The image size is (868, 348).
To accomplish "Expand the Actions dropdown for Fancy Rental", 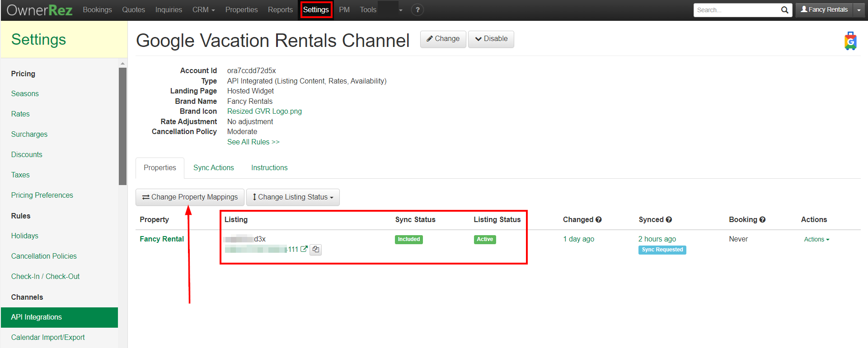I will pos(816,240).
